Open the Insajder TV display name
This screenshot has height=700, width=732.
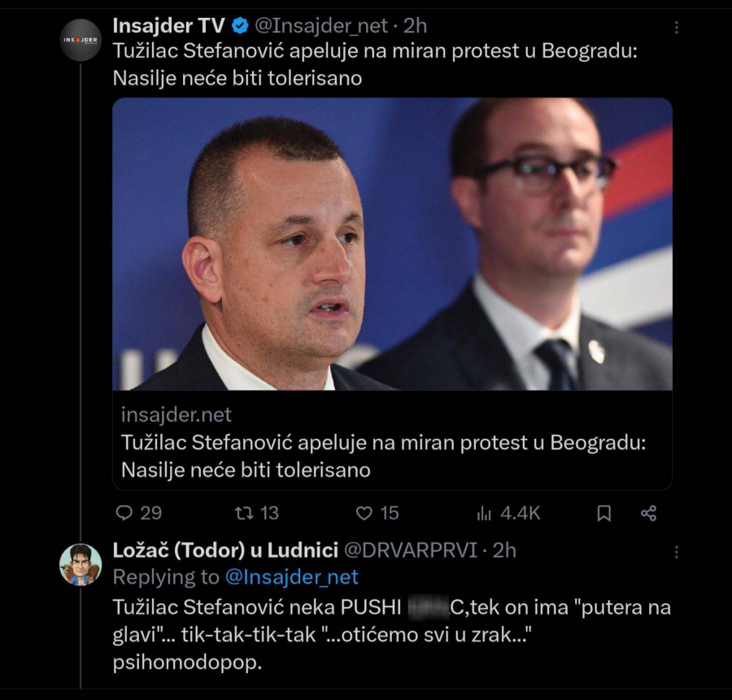pos(168,26)
